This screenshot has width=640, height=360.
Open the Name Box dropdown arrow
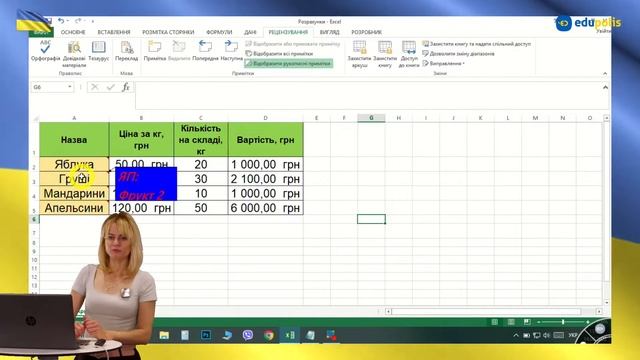(70, 87)
